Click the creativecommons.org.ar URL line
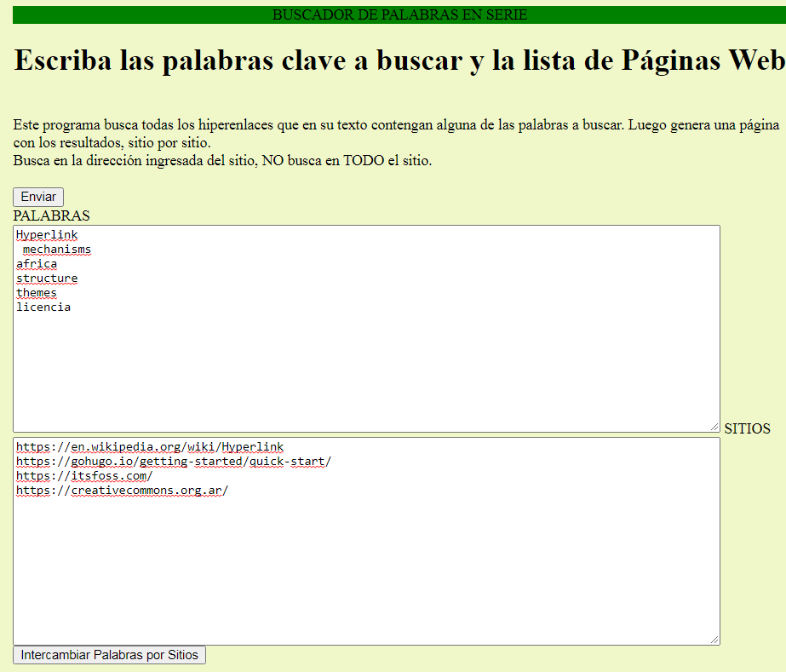This screenshot has height=672, width=786. pyautogui.click(x=122, y=491)
